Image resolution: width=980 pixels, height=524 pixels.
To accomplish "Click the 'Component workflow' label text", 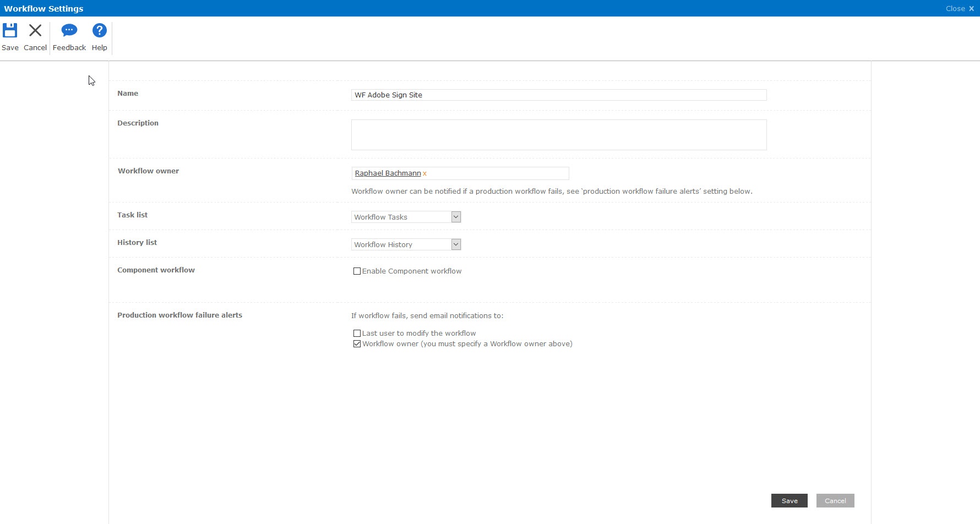I will coord(156,270).
